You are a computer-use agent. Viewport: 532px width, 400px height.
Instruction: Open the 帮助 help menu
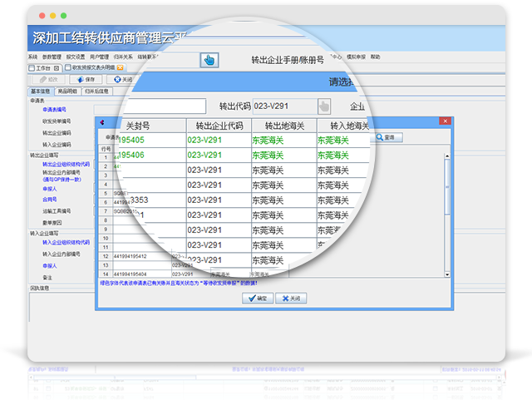coord(375,57)
